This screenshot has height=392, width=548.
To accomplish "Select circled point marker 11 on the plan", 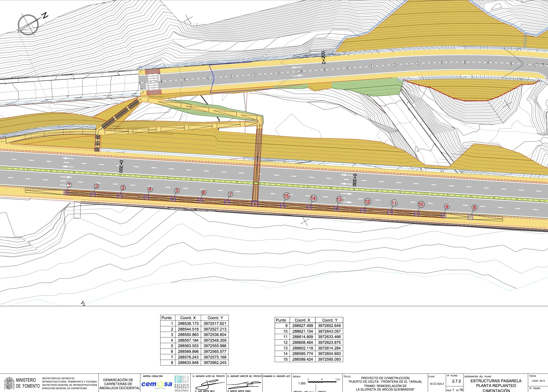I will (x=394, y=203).
